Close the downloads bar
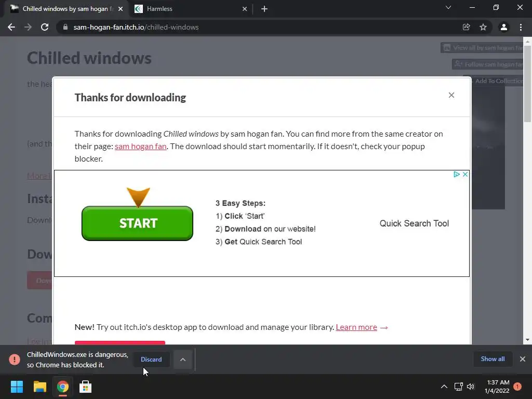The width and height of the screenshot is (532, 399). pos(523,359)
